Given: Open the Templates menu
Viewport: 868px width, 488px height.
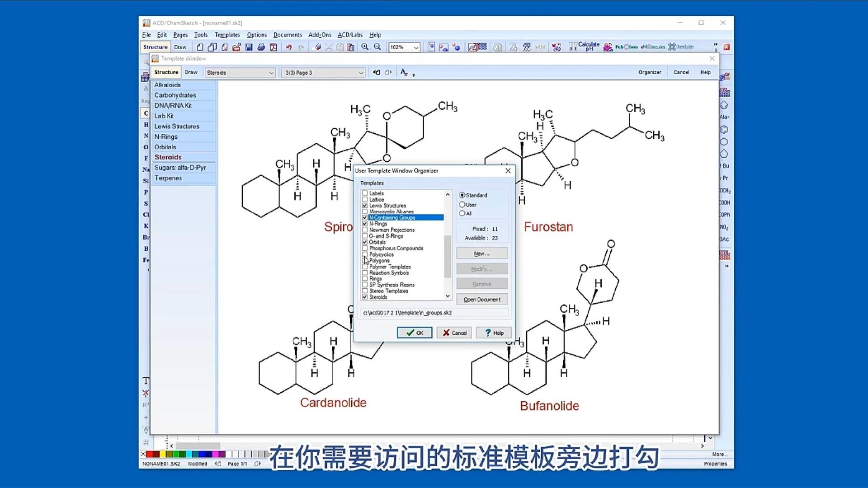Looking at the screenshot, I should pos(227,35).
